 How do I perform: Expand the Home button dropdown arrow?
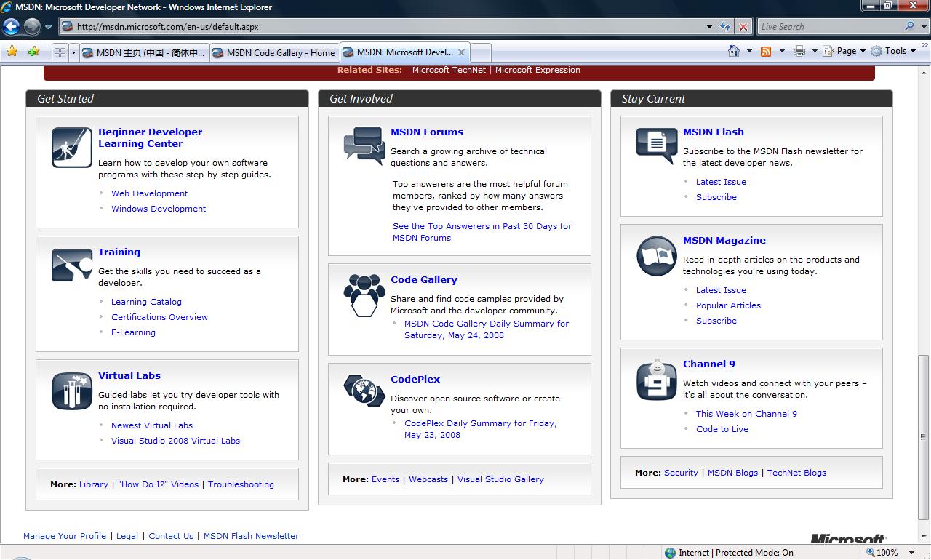[x=750, y=51]
